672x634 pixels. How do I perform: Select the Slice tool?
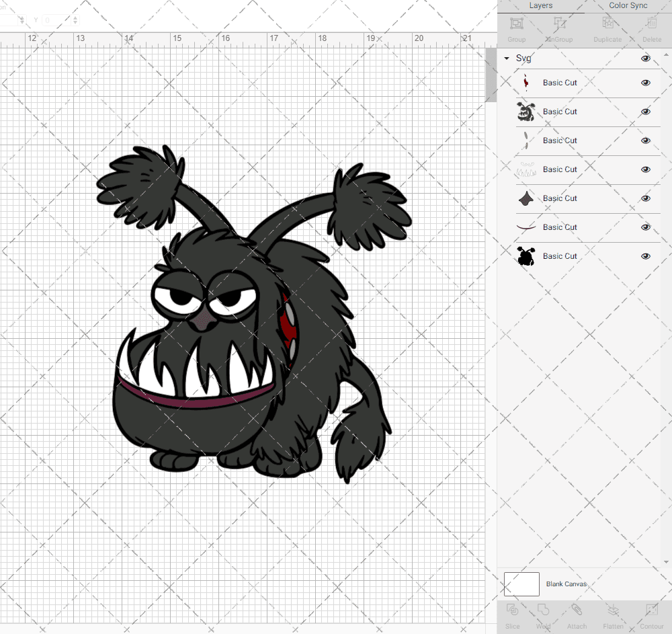(512, 614)
